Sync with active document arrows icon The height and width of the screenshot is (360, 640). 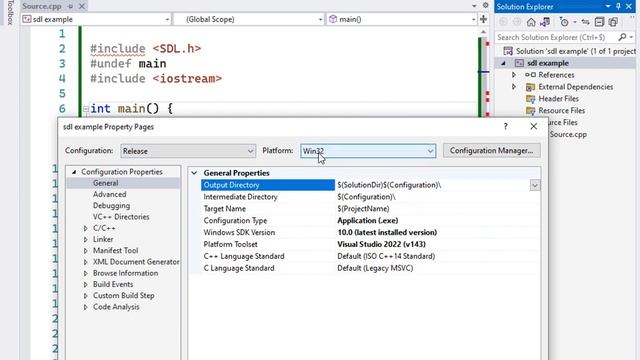585,22
